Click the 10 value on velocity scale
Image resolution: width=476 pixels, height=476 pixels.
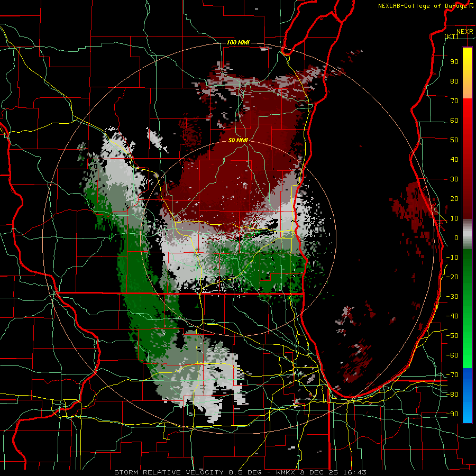coord(454,218)
